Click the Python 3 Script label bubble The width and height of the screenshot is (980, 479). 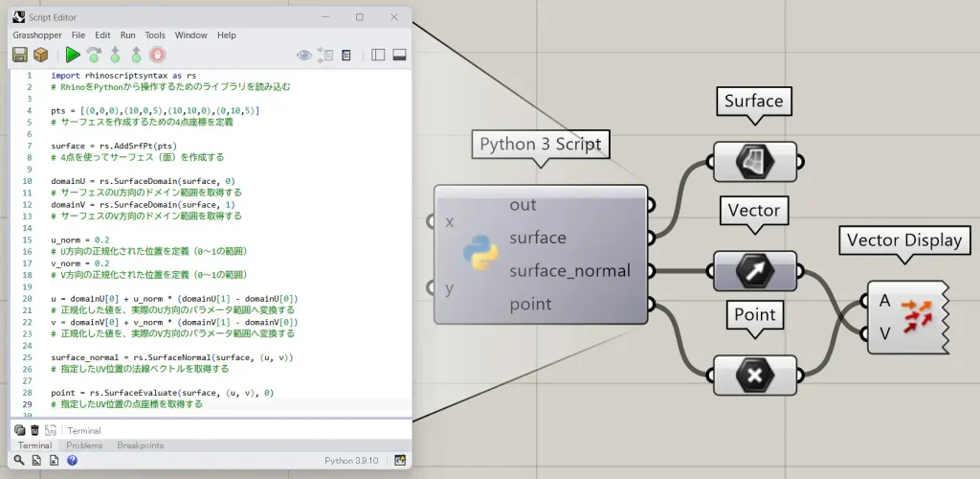pos(541,145)
